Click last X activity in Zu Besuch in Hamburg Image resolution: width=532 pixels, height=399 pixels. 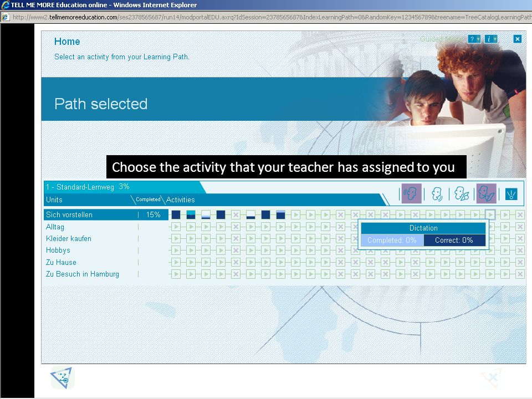[x=520, y=274]
